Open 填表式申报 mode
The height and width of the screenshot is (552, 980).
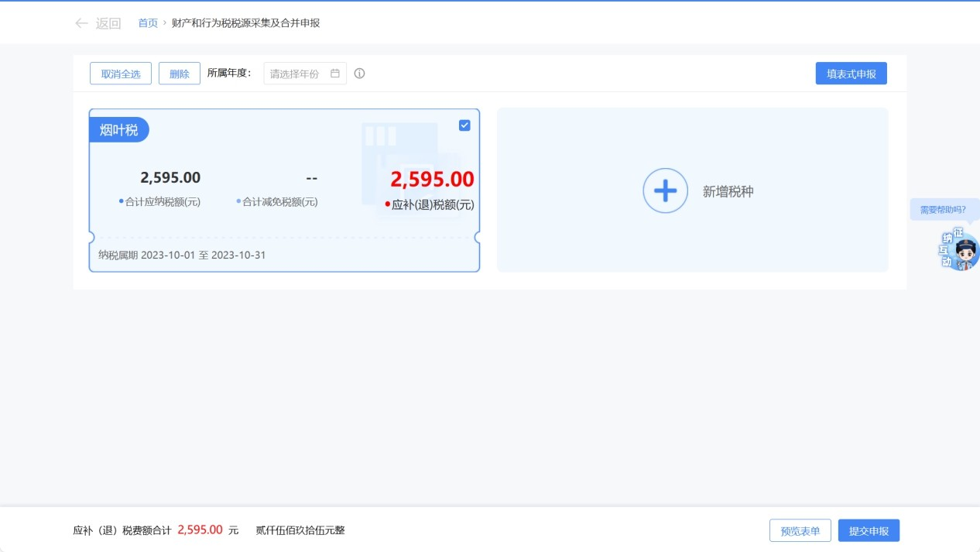(x=851, y=74)
